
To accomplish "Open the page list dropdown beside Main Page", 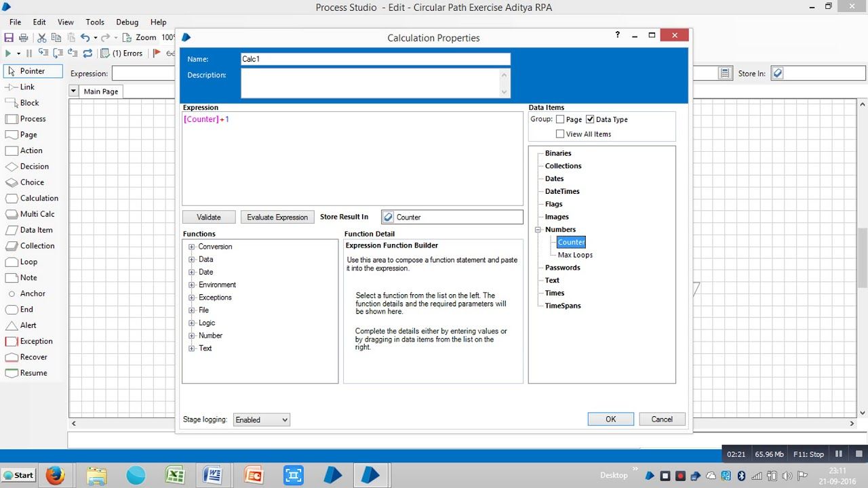I will (73, 91).
